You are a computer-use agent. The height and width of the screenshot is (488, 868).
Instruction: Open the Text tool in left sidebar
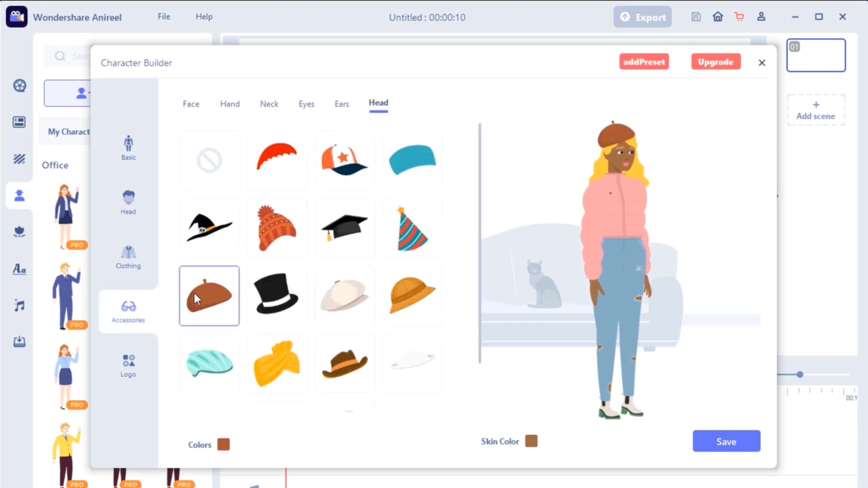tap(19, 269)
